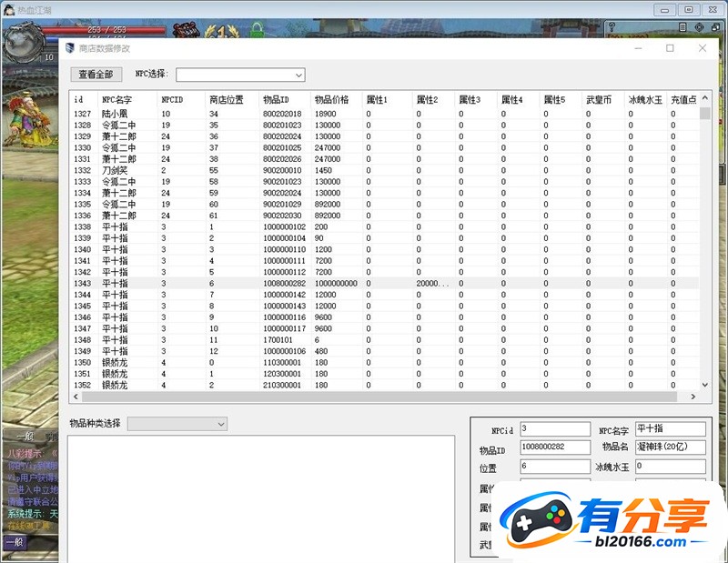Click the NPC名字 column header
The width and height of the screenshot is (728, 563).
(127, 99)
